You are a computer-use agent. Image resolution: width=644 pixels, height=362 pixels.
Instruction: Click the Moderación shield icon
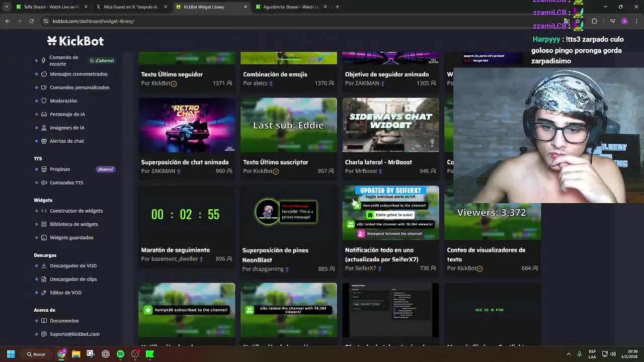pyautogui.click(x=44, y=101)
